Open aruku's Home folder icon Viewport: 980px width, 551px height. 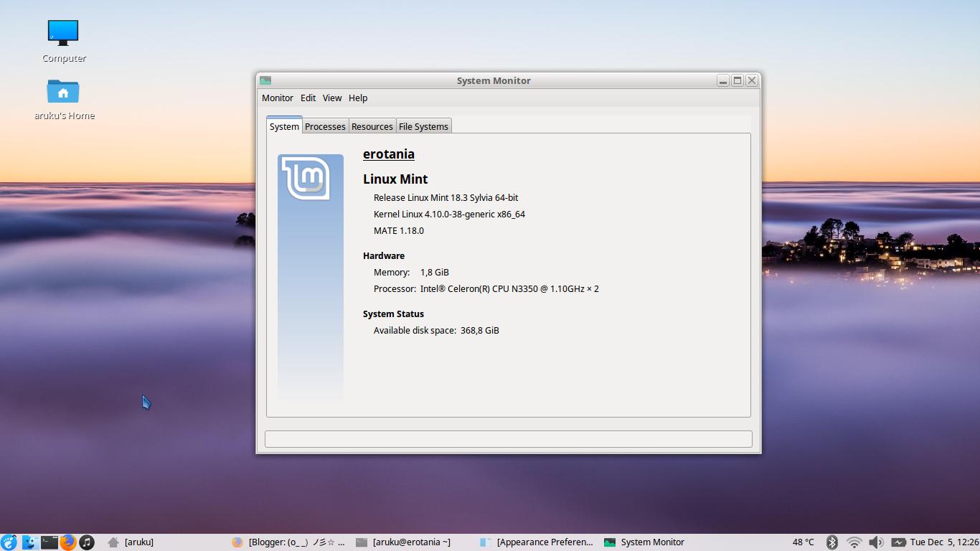(63, 91)
